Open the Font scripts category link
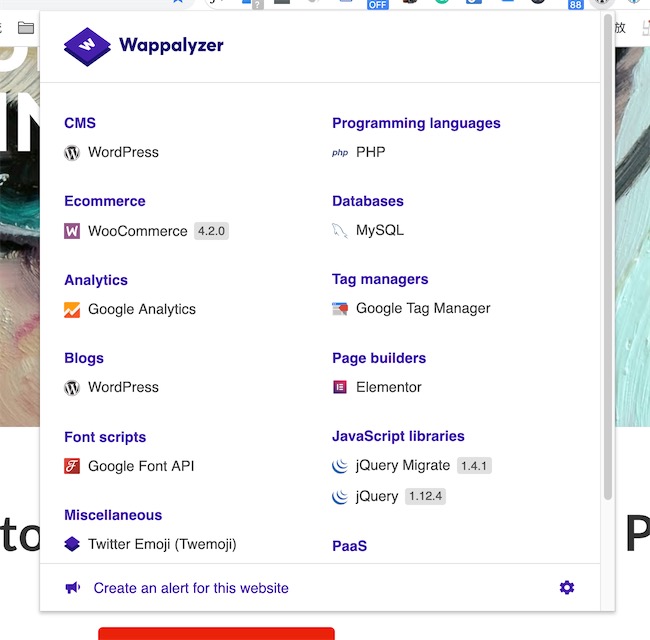The image size is (650, 640). 105,437
